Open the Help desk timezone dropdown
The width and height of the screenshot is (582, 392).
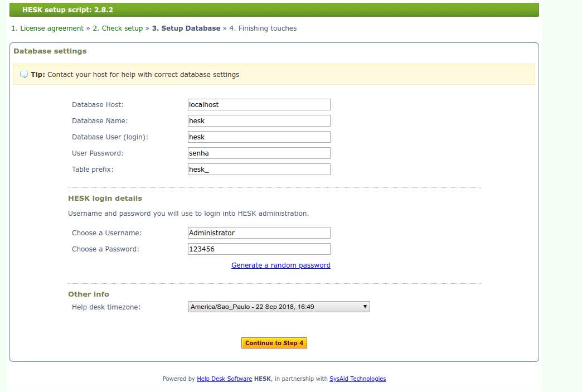[x=279, y=307]
